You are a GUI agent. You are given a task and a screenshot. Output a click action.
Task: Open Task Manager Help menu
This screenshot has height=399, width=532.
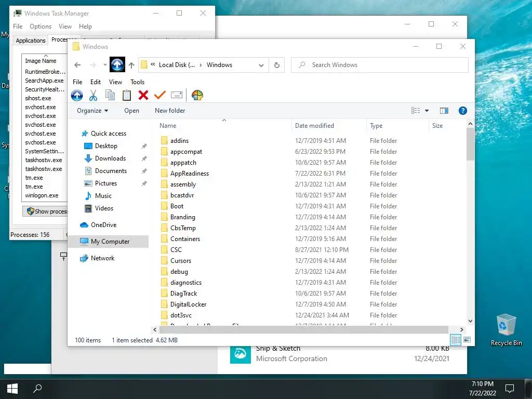point(85,26)
